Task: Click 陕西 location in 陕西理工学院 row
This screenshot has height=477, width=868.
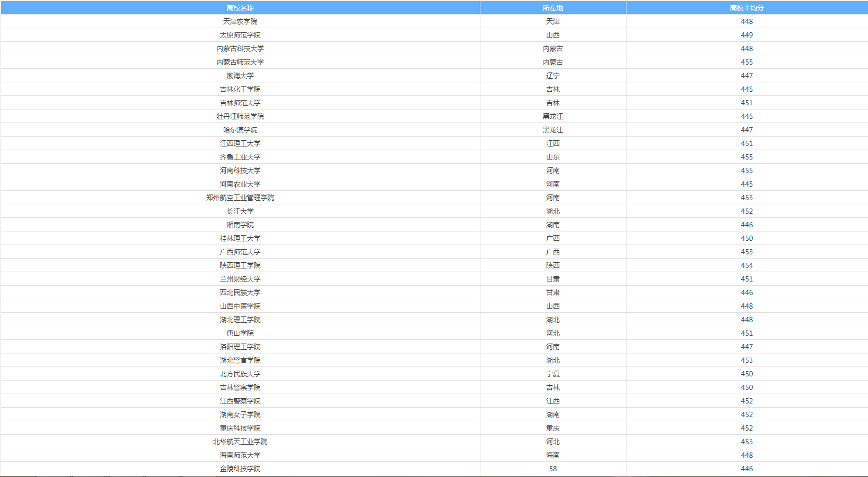Action: click(x=553, y=265)
